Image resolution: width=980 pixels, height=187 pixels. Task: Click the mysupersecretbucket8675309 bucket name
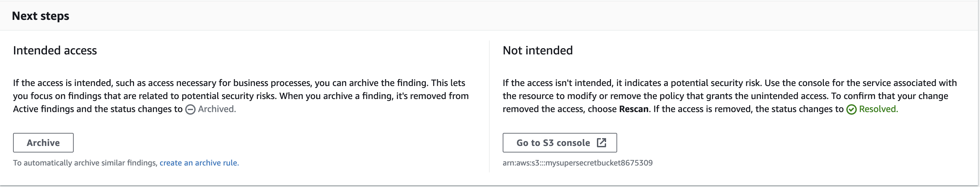tap(599, 163)
